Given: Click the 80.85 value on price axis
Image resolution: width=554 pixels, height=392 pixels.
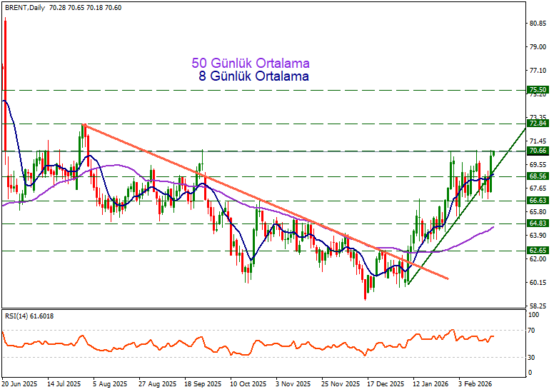Looking at the screenshot, I should pos(538,23).
